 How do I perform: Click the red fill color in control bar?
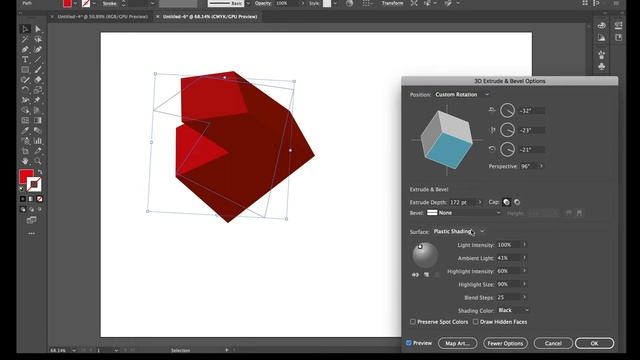(67, 4)
